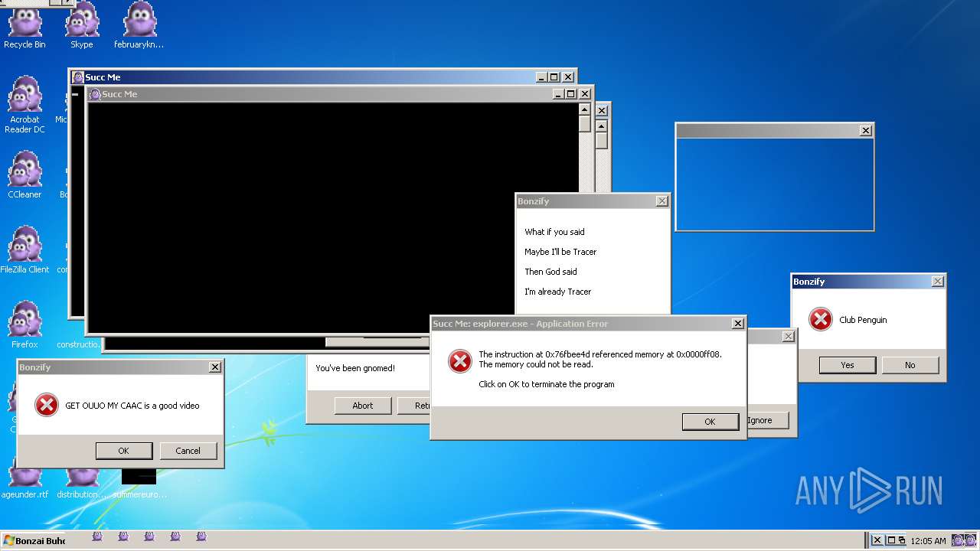Click the 'Club Penguin' message text
The image size is (980, 551).
point(863,320)
